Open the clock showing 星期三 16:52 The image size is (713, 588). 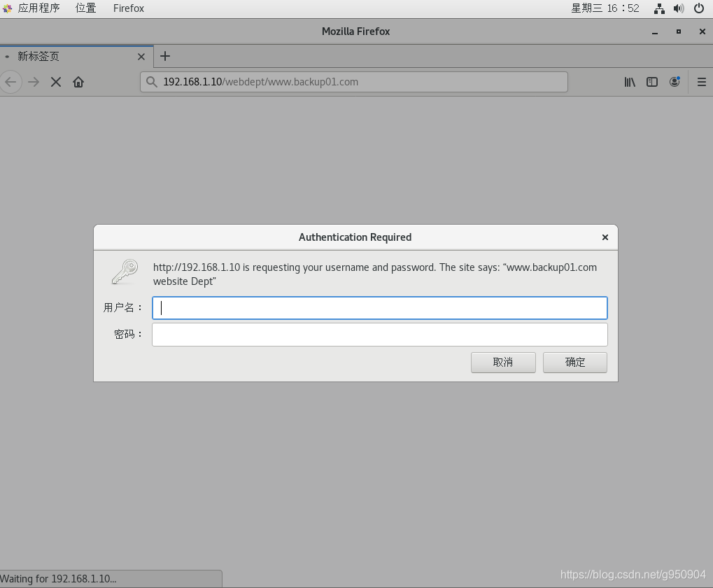point(605,8)
